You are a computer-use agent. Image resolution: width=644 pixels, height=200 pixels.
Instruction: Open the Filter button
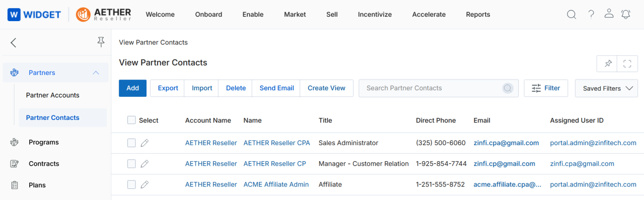(x=546, y=88)
